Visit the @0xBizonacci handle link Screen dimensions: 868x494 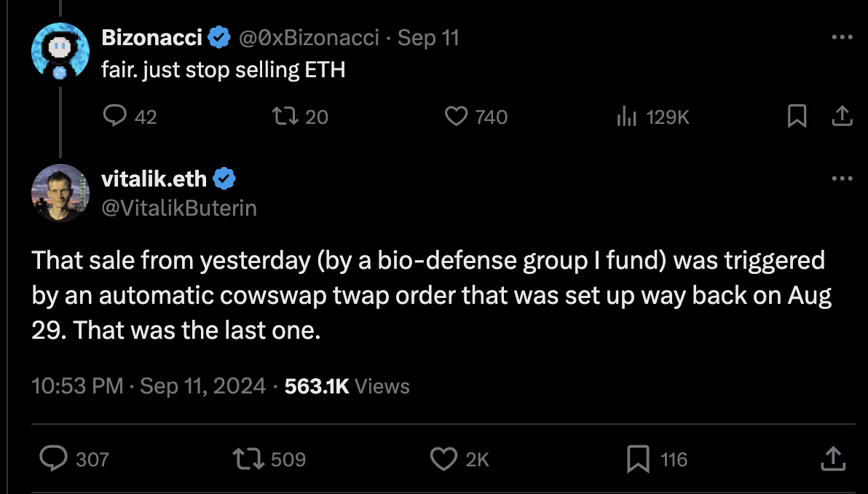[309, 38]
